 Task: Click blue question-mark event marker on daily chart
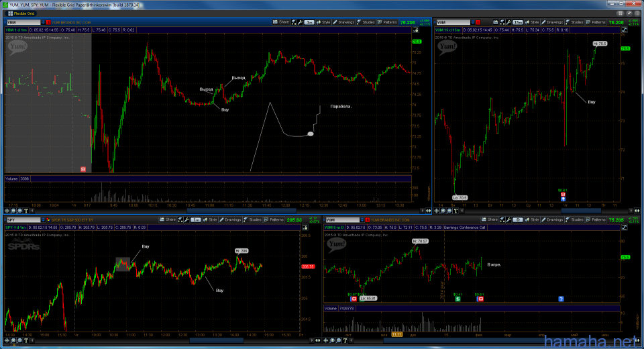(561, 299)
